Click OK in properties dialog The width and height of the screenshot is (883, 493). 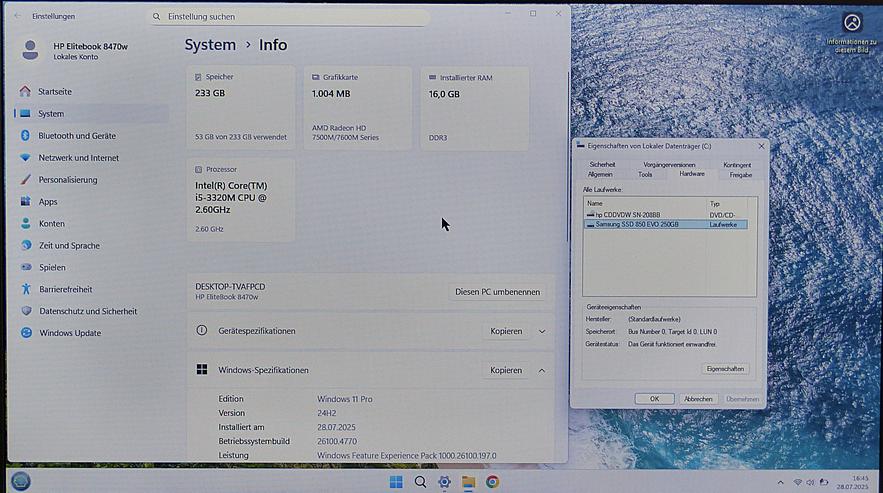point(654,399)
